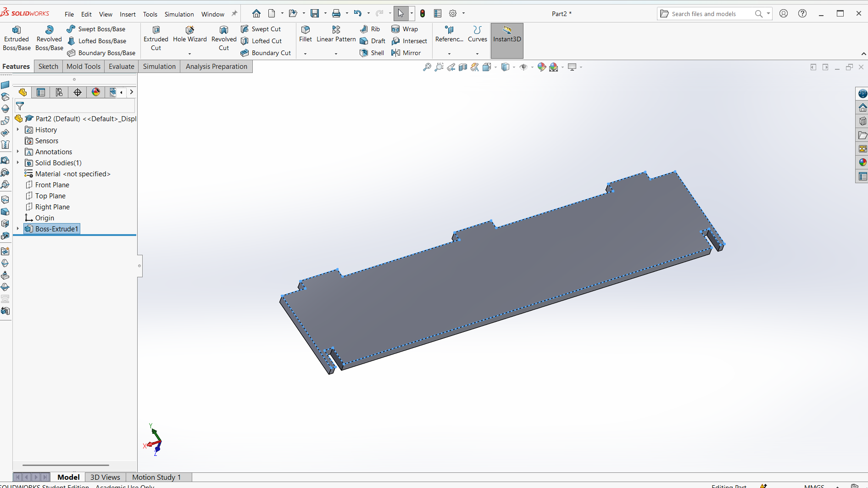Screen dimensions: 868x488
Task: Choose Swept Boss/Base
Action: pos(96,29)
